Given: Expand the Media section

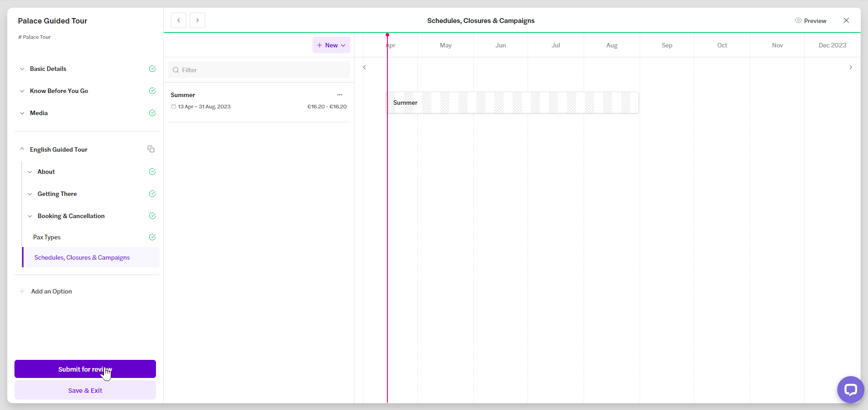Looking at the screenshot, I should point(22,113).
